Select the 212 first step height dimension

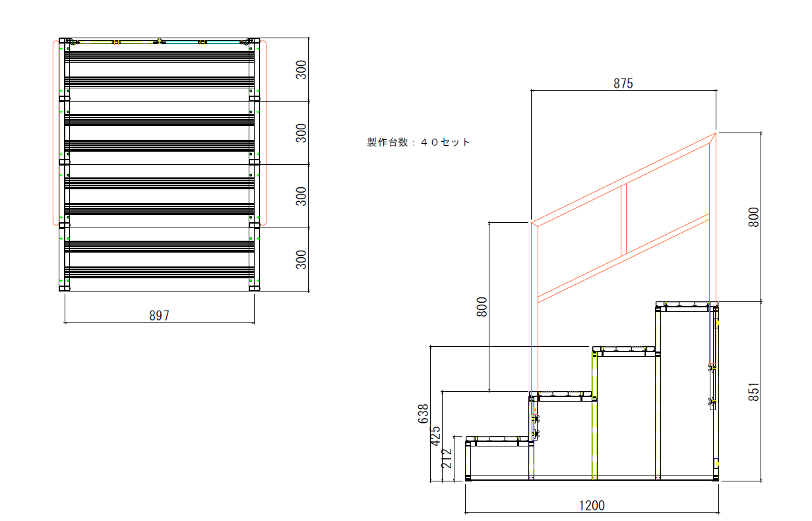coord(447,458)
